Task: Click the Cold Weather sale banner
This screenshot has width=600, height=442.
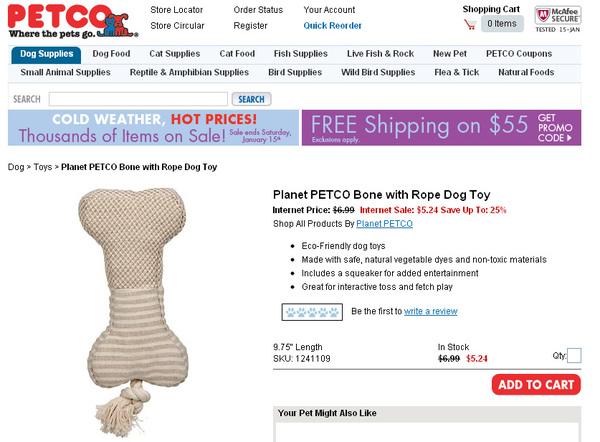Action: pos(153,128)
